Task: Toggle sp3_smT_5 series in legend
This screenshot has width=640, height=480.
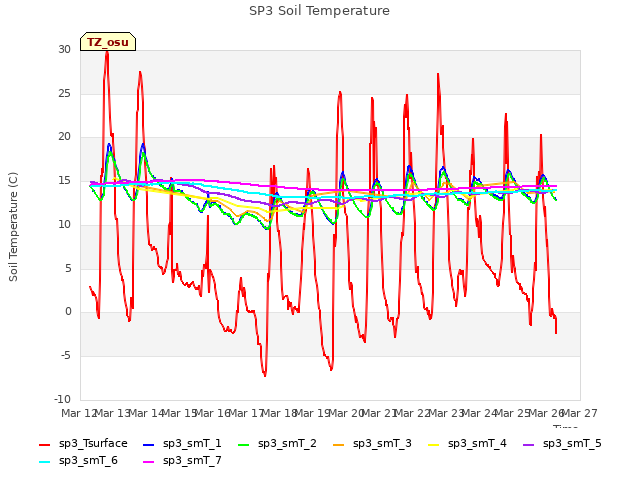Action: coord(562,444)
